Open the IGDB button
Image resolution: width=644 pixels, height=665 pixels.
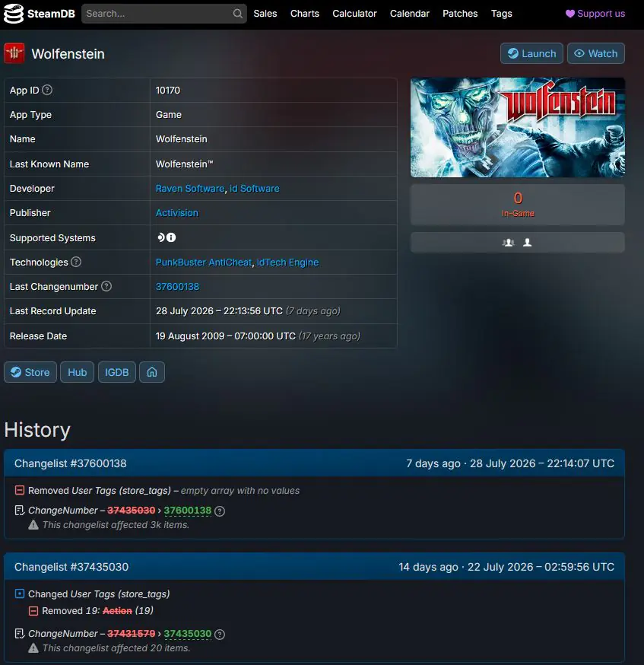[117, 372]
